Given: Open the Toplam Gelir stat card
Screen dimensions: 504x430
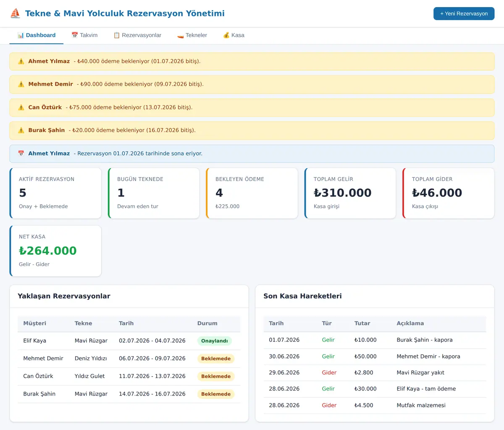Looking at the screenshot, I should 350,193.
